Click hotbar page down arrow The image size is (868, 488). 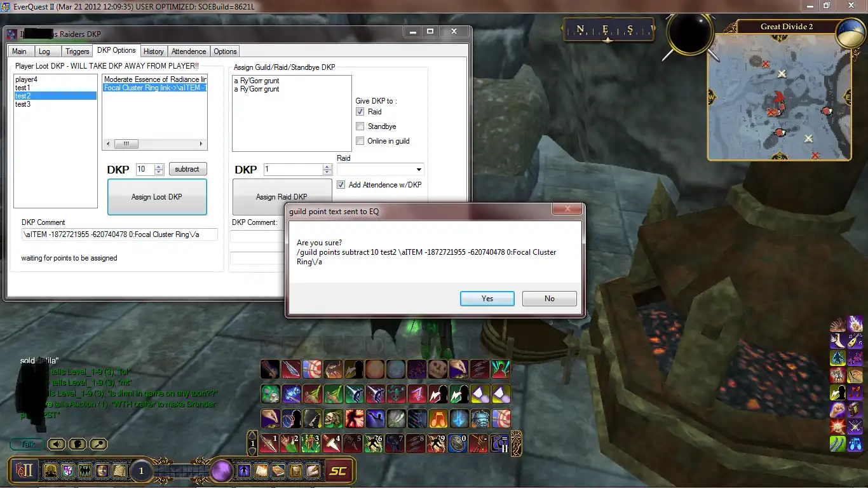(x=252, y=451)
